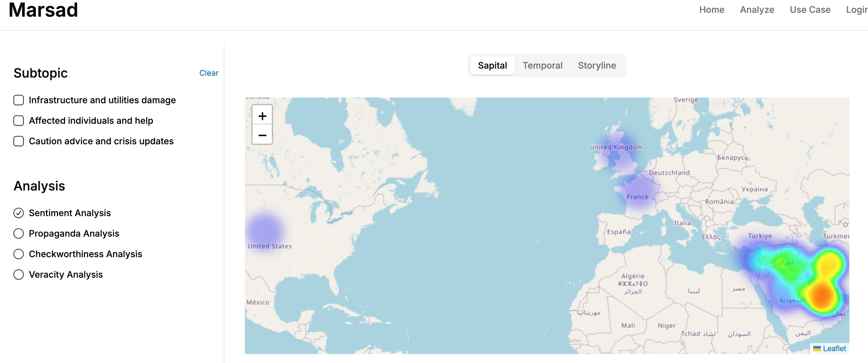This screenshot has width=868, height=363.
Task: Check Infrastructure and utilities damage checkbox
Action: coord(19,100)
